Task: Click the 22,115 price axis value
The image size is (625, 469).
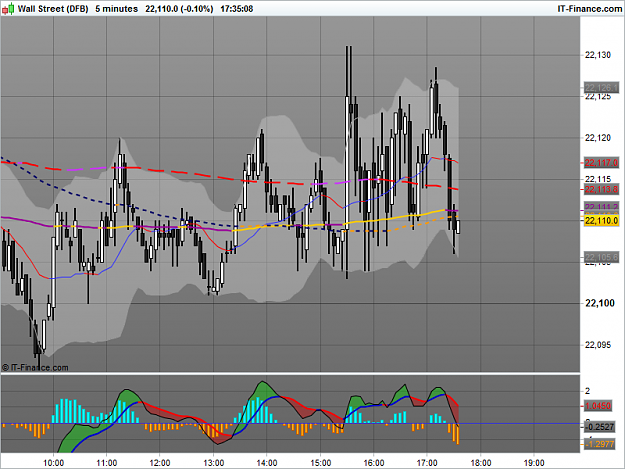Action: coord(597,179)
